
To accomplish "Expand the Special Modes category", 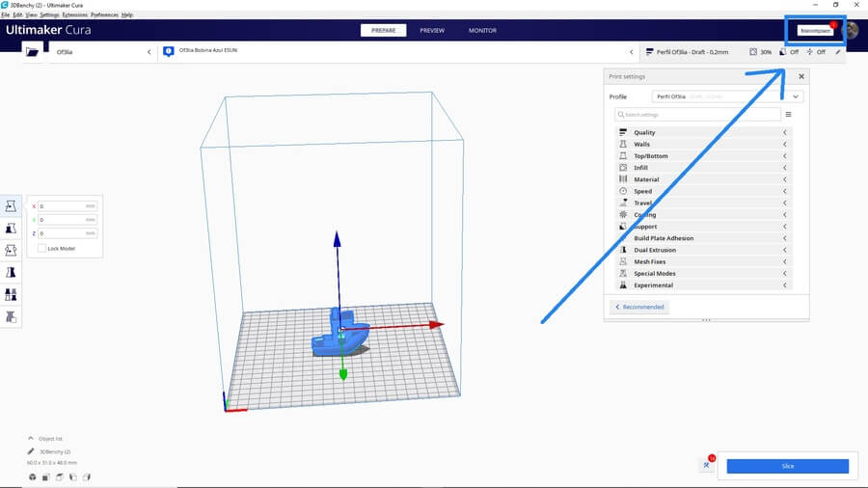I will point(704,273).
